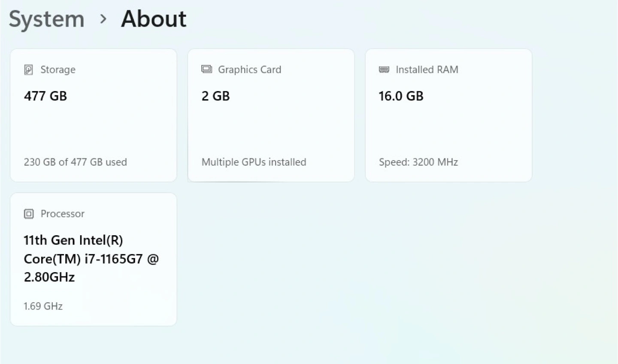Click the 2 GB graphics memory value
This screenshot has width=618, height=364.
click(216, 96)
